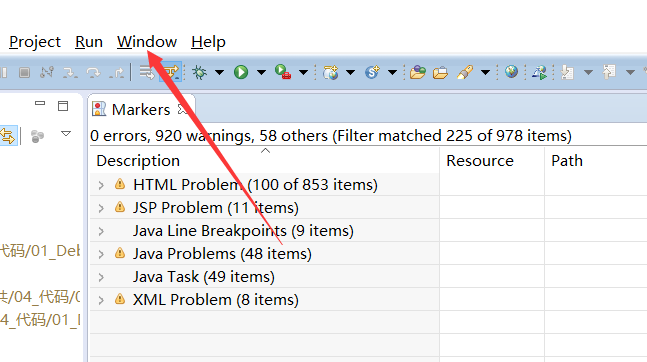Open the left panel View Menu triangle
The image size is (647, 362).
tap(66, 134)
